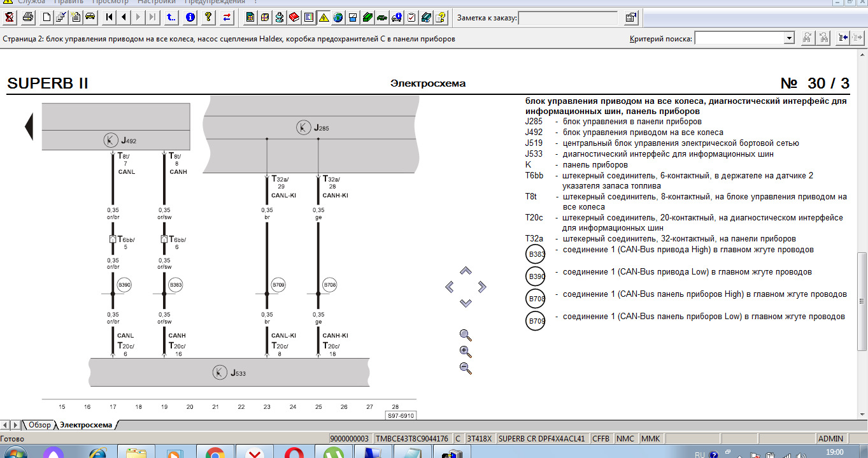Click the yellow question mark help icon
The image size is (868, 458).
208,17
